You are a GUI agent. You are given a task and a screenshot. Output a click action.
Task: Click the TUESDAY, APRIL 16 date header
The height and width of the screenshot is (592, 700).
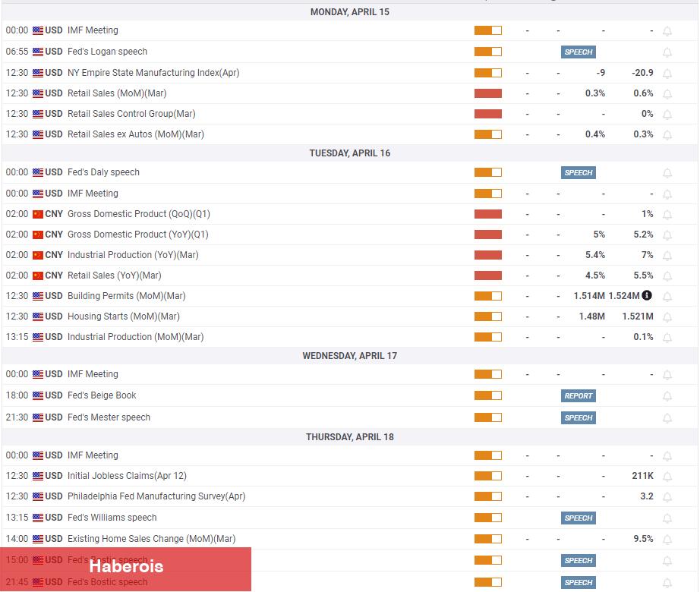pos(349,153)
